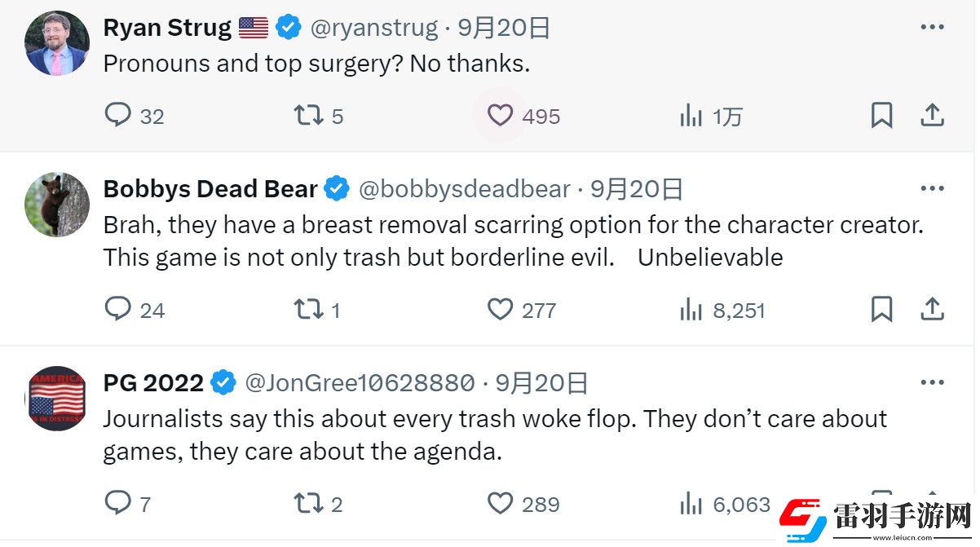
Task: Open more options on Bobbys Dead Bear's tweet
Action: point(932,188)
